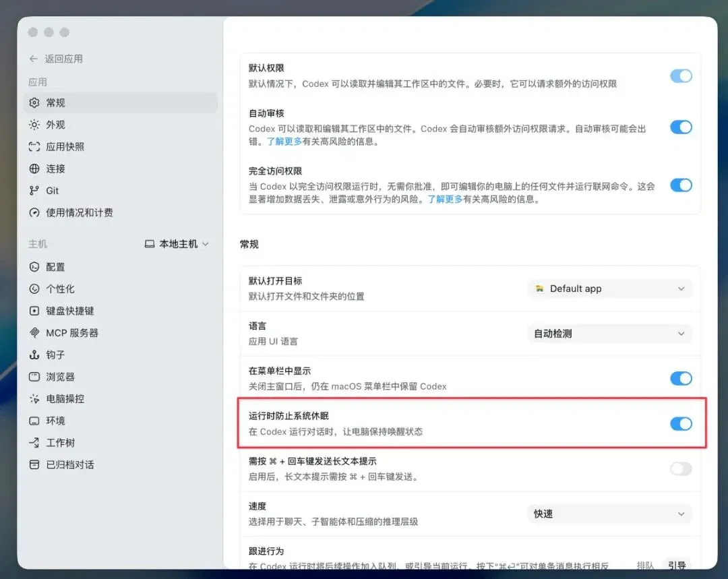Select 引导 follow-up behavior option

(x=677, y=565)
